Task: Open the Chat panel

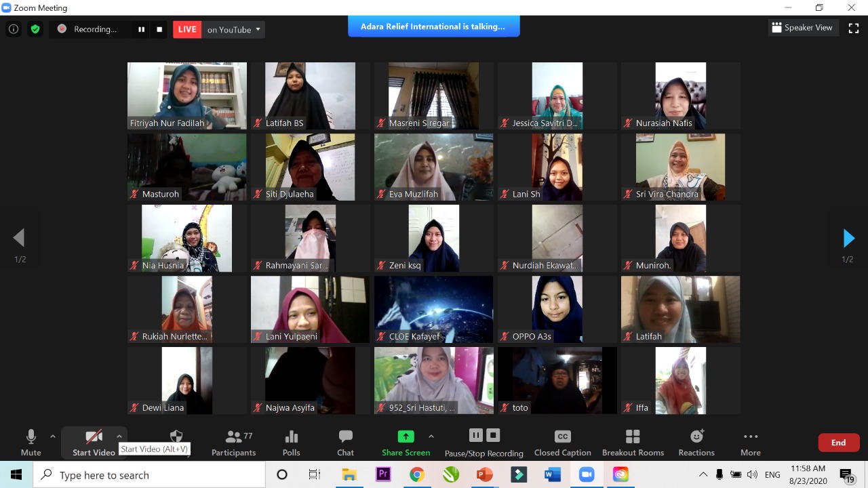Action: click(x=345, y=443)
